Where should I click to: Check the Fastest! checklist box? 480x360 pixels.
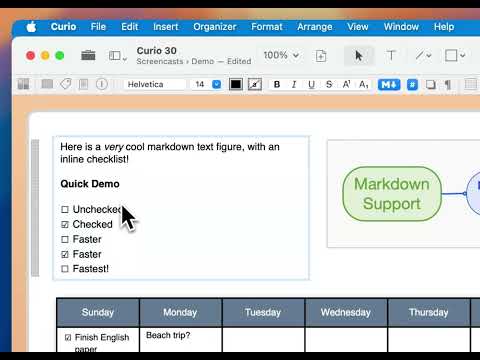[x=65, y=269]
